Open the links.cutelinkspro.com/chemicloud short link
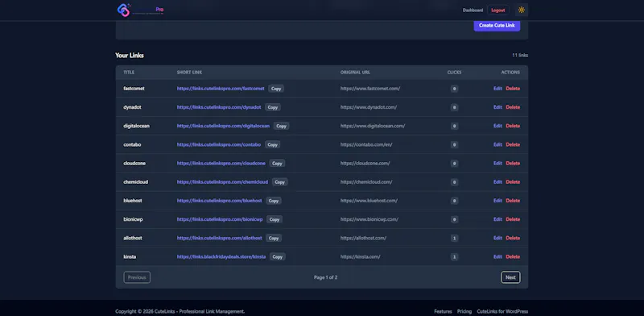 point(223,182)
